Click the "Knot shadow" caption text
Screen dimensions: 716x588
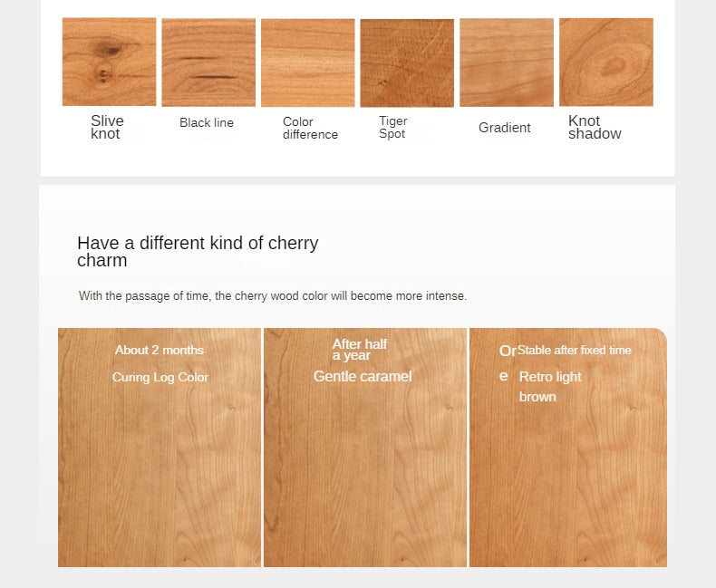[x=595, y=127]
